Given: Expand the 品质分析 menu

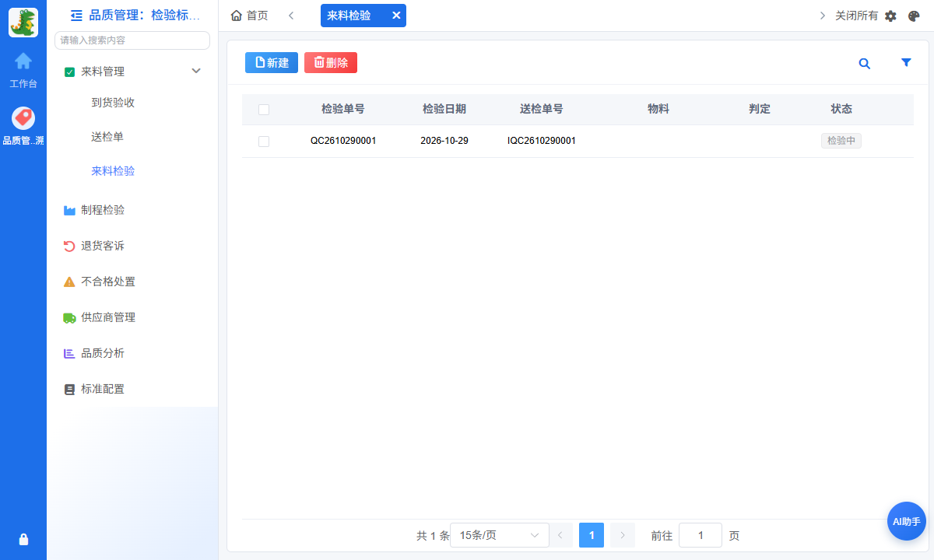Looking at the screenshot, I should coord(132,353).
